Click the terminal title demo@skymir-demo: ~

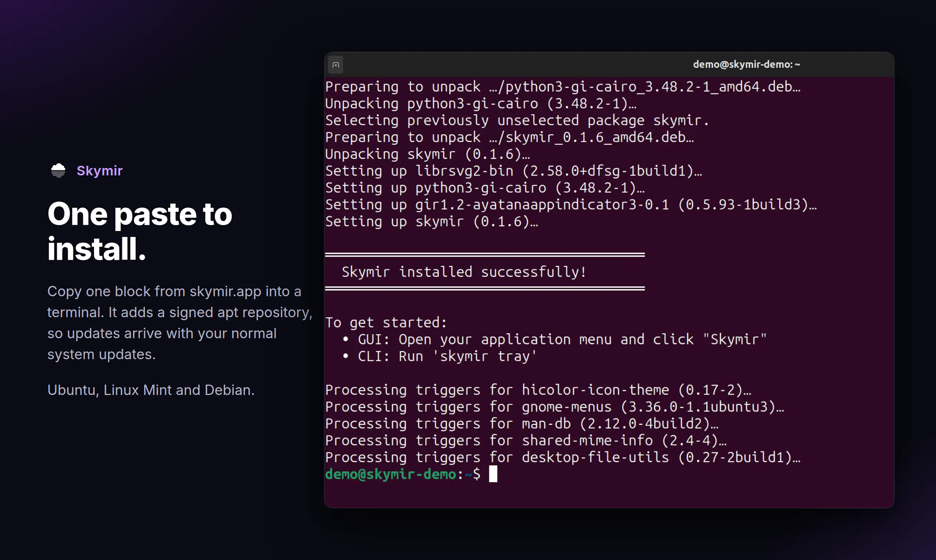(x=746, y=64)
